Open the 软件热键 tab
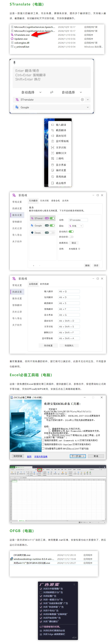The height and width of the screenshot is (644, 110). coord(44,284)
